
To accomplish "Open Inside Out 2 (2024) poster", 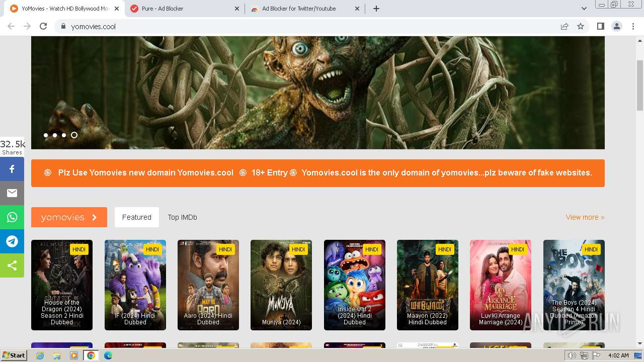I will click(355, 285).
